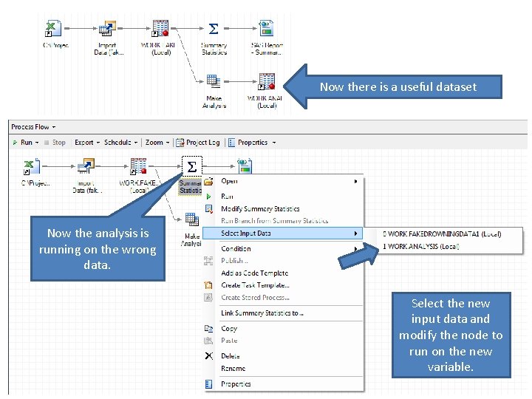Image resolution: width=532 pixels, height=399 pixels.
Task: Choose Add as Code Template
Action: click(254, 273)
